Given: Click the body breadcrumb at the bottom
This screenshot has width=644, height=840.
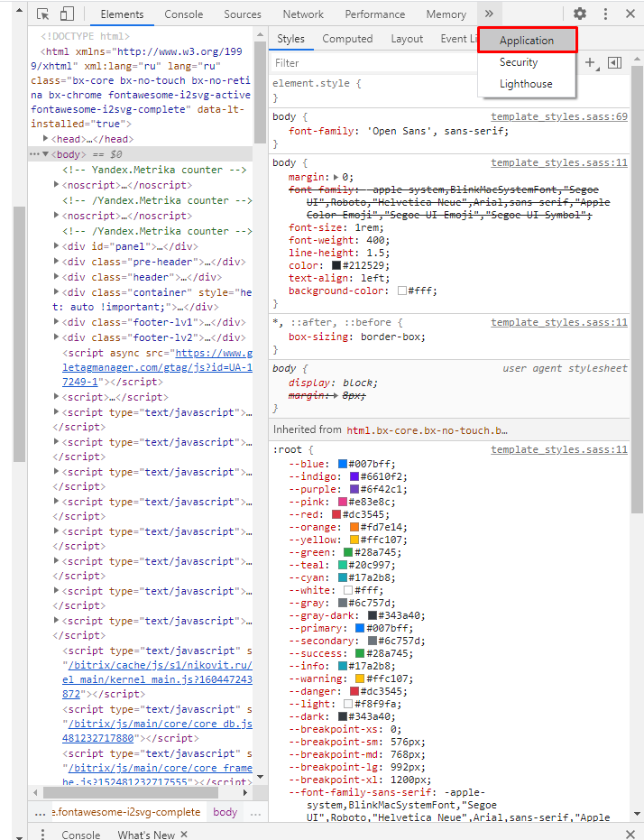Looking at the screenshot, I should click(x=225, y=812).
